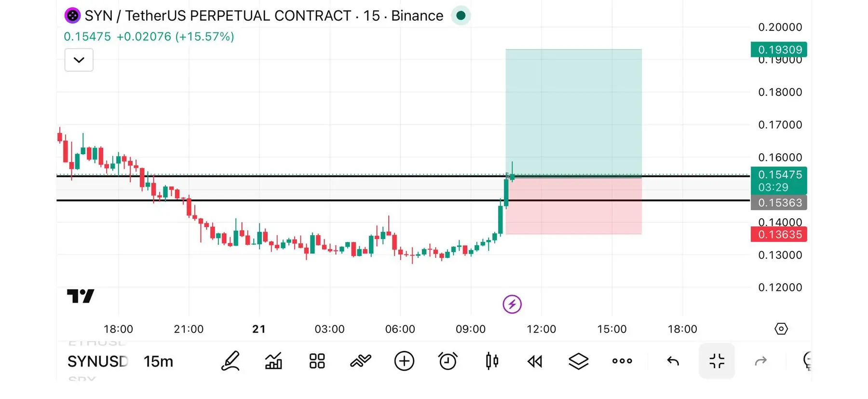This screenshot has width=868, height=399.
Task: Select the green take-profit zone
Action: point(573,113)
